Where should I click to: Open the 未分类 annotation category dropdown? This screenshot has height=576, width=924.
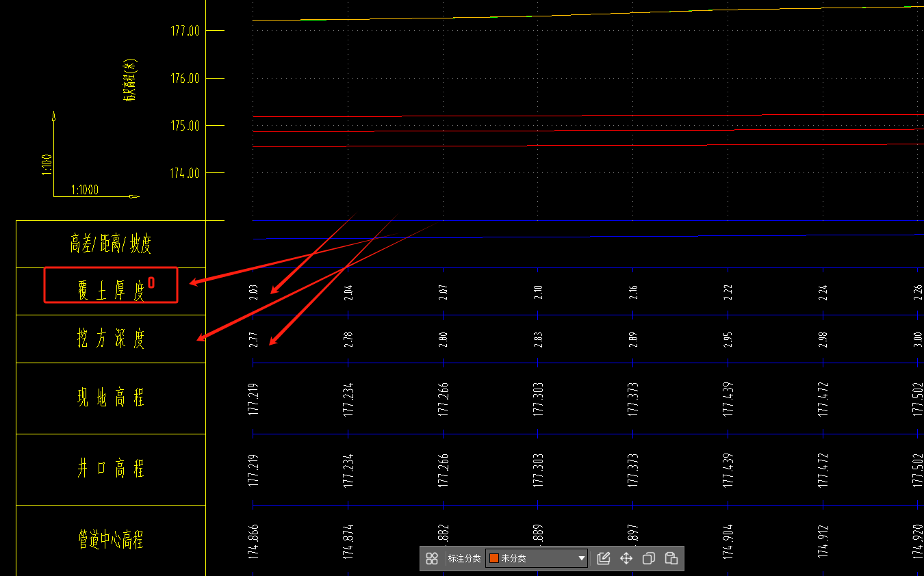tap(537, 558)
